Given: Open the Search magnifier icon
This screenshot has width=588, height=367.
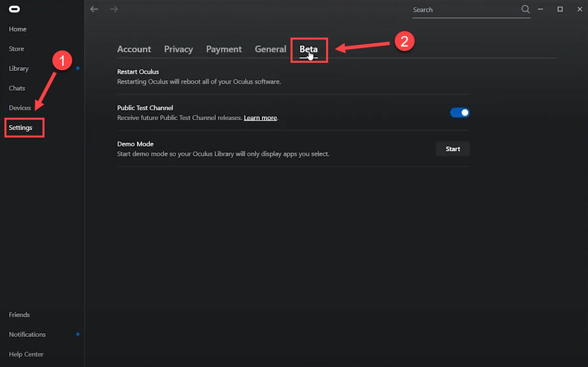Looking at the screenshot, I should pyautogui.click(x=525, y=9).
